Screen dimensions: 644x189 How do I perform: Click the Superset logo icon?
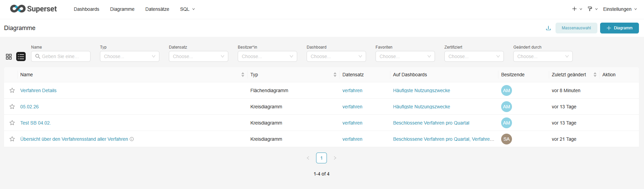pos(18,9)
